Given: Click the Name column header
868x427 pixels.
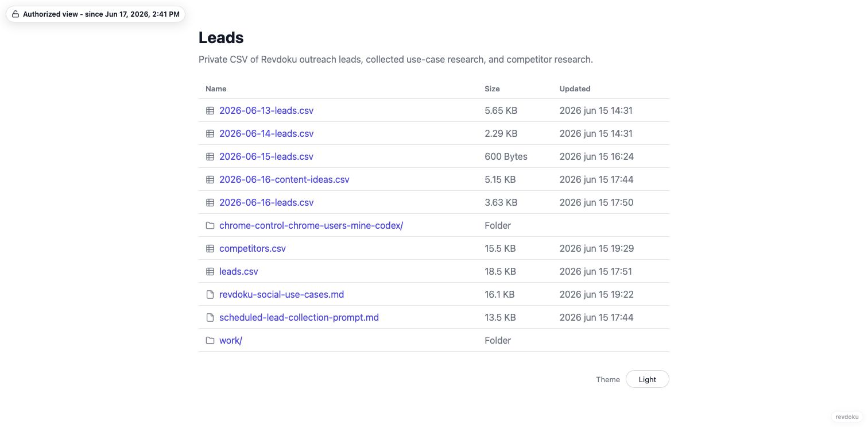Looking at the screenshot, I should (x=216, y=89).
